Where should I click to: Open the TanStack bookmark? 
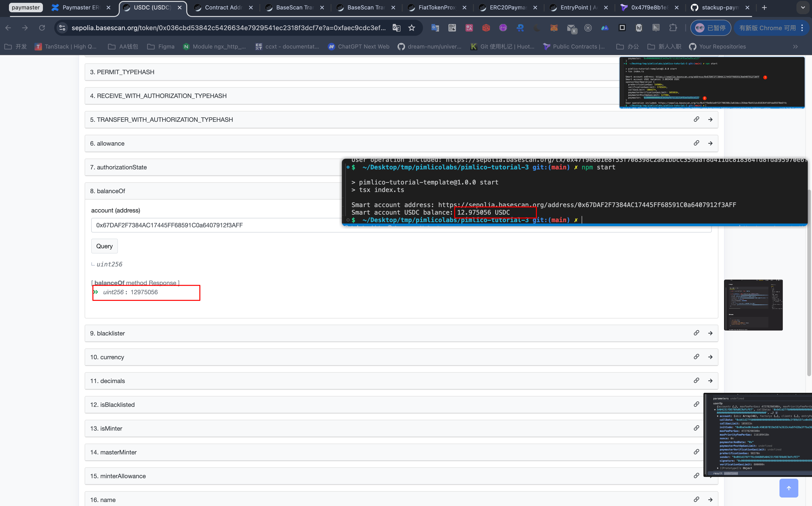point(66,46)
